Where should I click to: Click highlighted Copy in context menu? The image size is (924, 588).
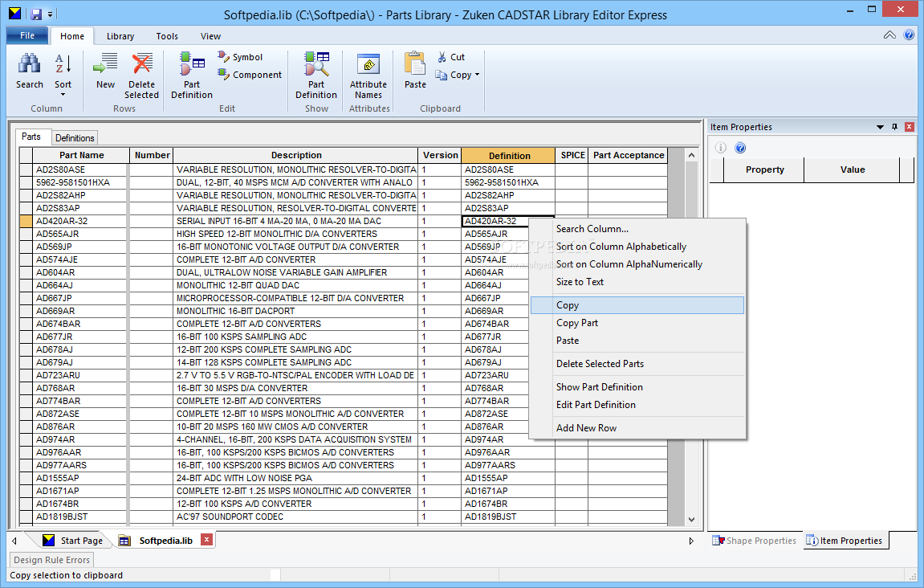637,305
